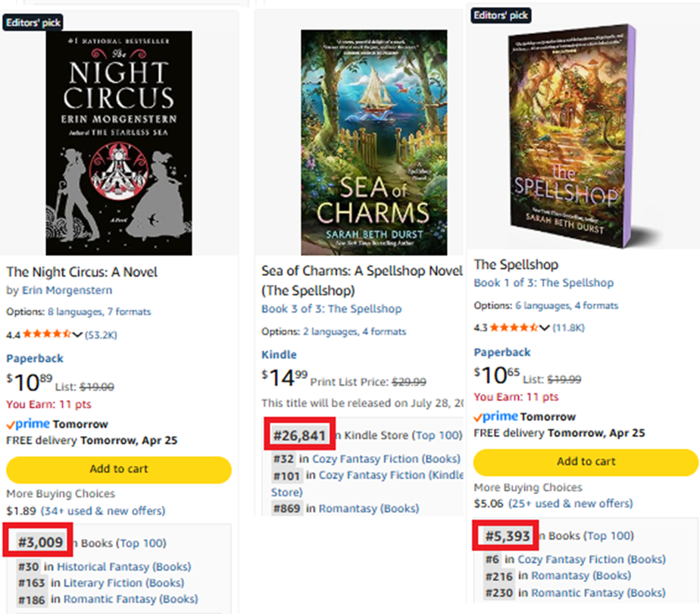Open Book 1 of 3 series link
Screen dimensions: 700x614
[x=543, y=283]
